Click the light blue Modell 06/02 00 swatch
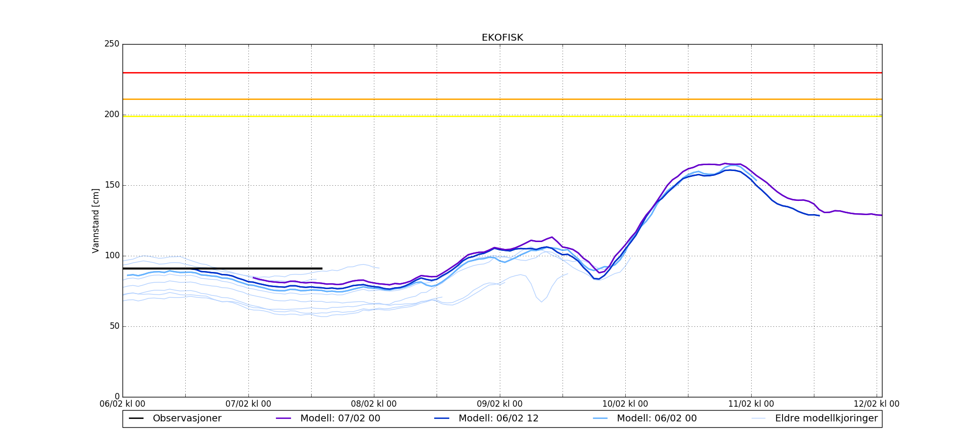The height and width of the screenshot is (441, 980). pos(600,418)
